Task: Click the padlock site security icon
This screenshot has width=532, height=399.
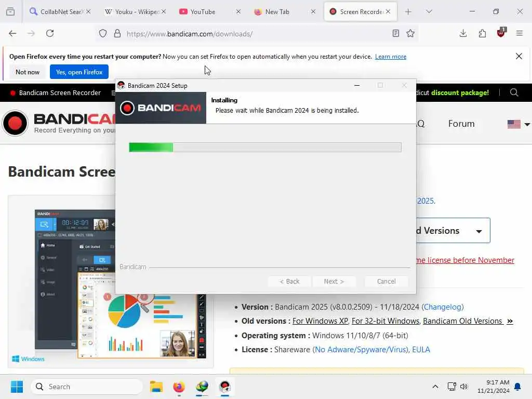Action: (x=117, y=33)
